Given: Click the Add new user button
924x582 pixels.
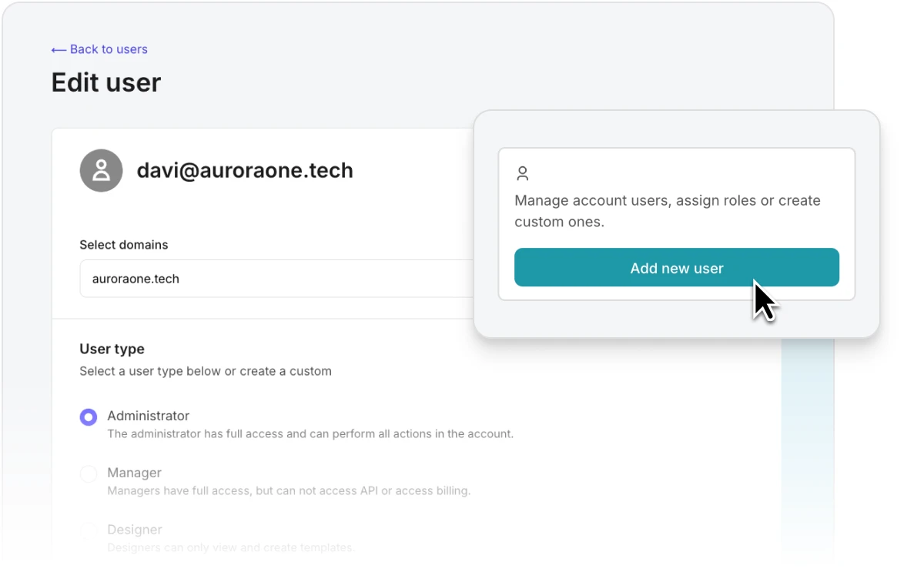Looking at the screenshot, I should point(676,267).
